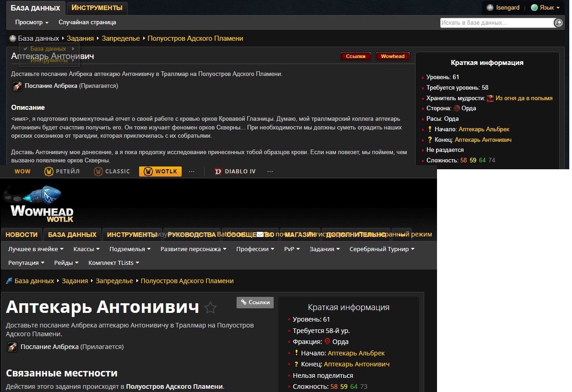Open the lower ИНСТРУМЕНТЫ tab
This screenshot has height=392, width=572.
pyautogui.click(x=132, y=235)
